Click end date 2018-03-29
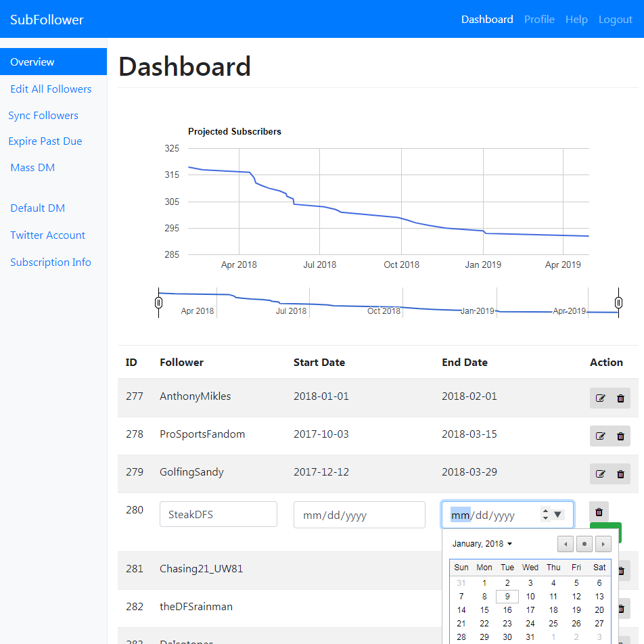Image resolution: width=644 pixels, height=644 pixels. pyautogui.click(x=469, y=472)
